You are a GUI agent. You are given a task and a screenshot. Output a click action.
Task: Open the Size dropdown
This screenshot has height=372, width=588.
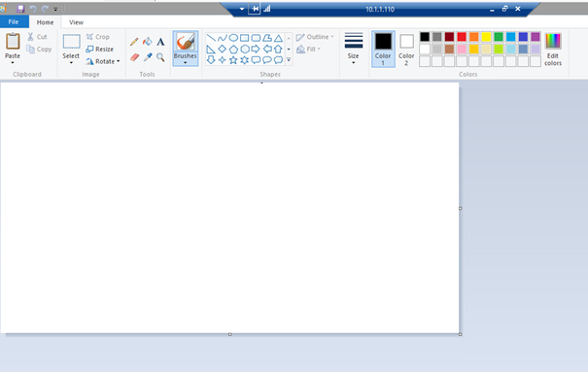pyautogui.click(x=353, y=49)
